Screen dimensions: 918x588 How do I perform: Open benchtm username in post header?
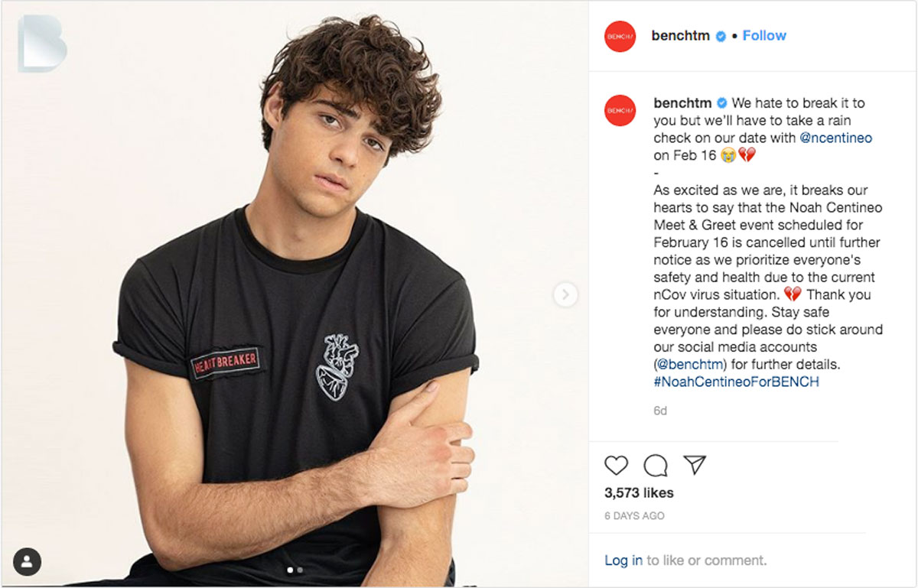[680, 36]
